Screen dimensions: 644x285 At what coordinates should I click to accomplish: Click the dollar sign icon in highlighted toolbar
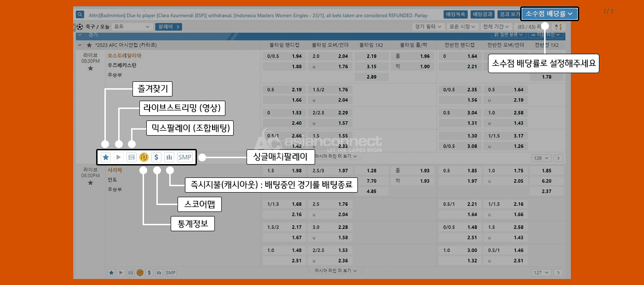pyautogui.click(x=156, y=157)
